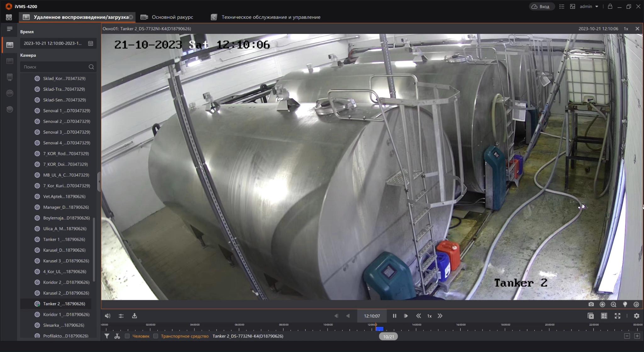644x352 pixels.
Task: Open the picture viewer icon in title bar
Action: [x=573, y=6]
